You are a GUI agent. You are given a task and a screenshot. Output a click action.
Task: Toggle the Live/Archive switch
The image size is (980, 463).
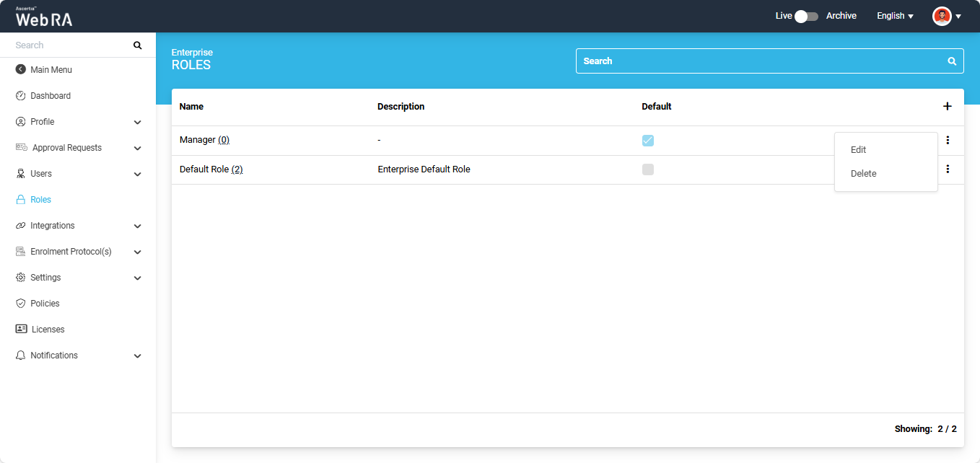coord(805,16)
